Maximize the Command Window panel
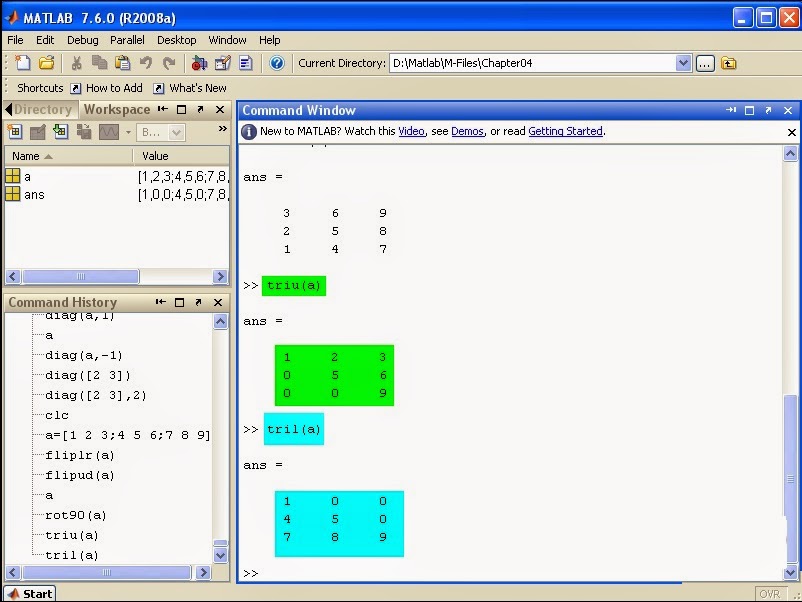The image size is (802, 602). point(749,110)
